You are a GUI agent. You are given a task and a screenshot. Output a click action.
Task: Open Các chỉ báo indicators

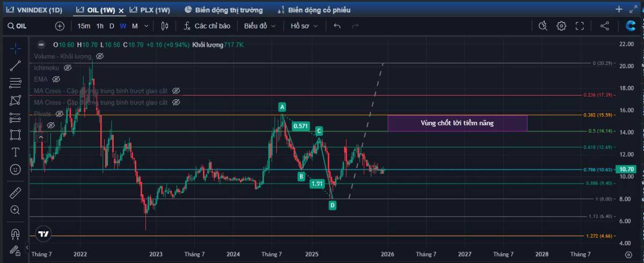(x=207, y=26)
